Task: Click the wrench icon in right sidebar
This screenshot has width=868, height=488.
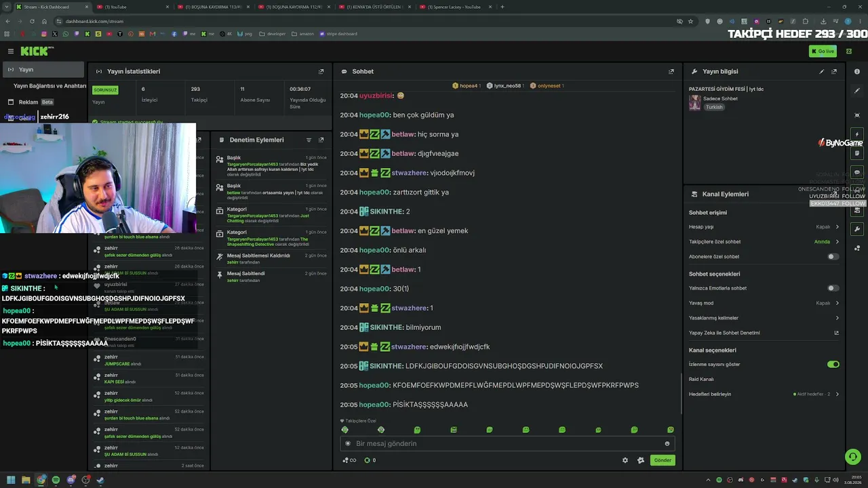Action: [857, 229]
